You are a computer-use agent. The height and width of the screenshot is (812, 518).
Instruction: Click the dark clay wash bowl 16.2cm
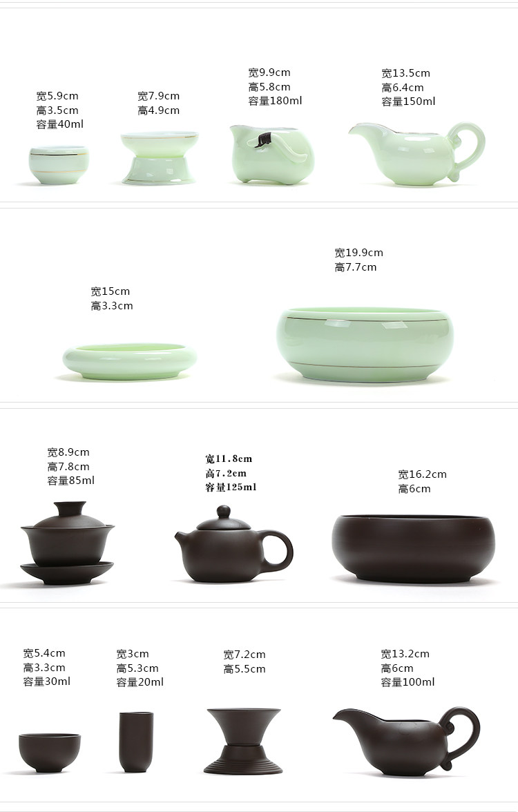pyautogui.click(x=413, y=549)
